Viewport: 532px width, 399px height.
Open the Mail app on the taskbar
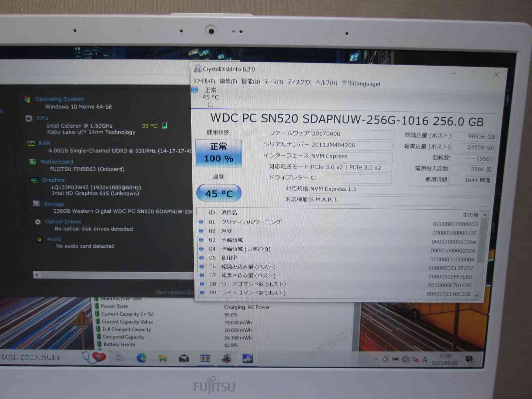point(184,358)
